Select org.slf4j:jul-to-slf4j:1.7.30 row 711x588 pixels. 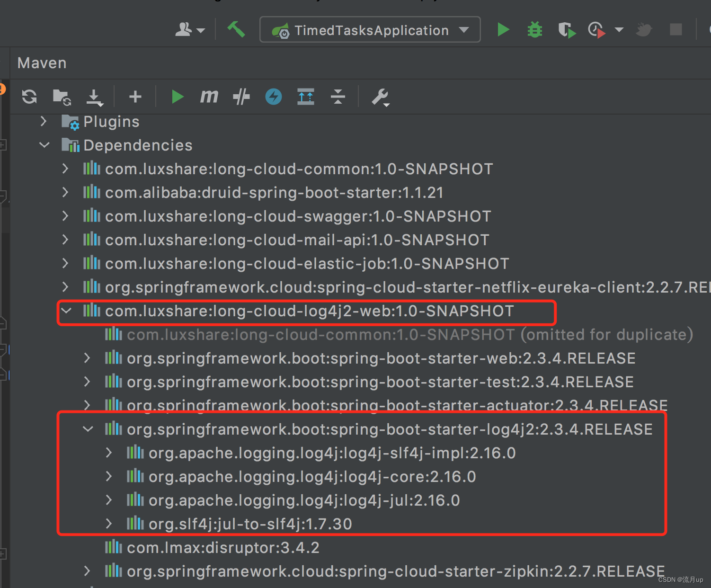pos(361,524)
